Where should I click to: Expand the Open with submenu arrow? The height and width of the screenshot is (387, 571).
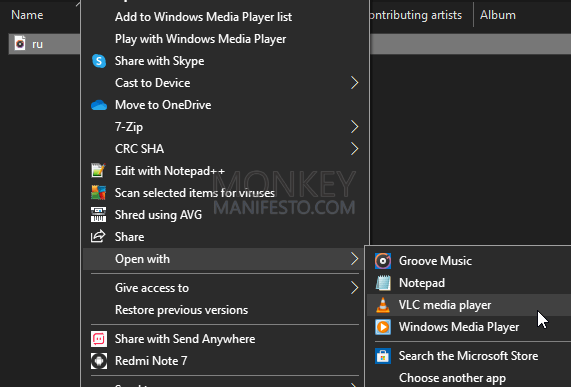(354, 259)
